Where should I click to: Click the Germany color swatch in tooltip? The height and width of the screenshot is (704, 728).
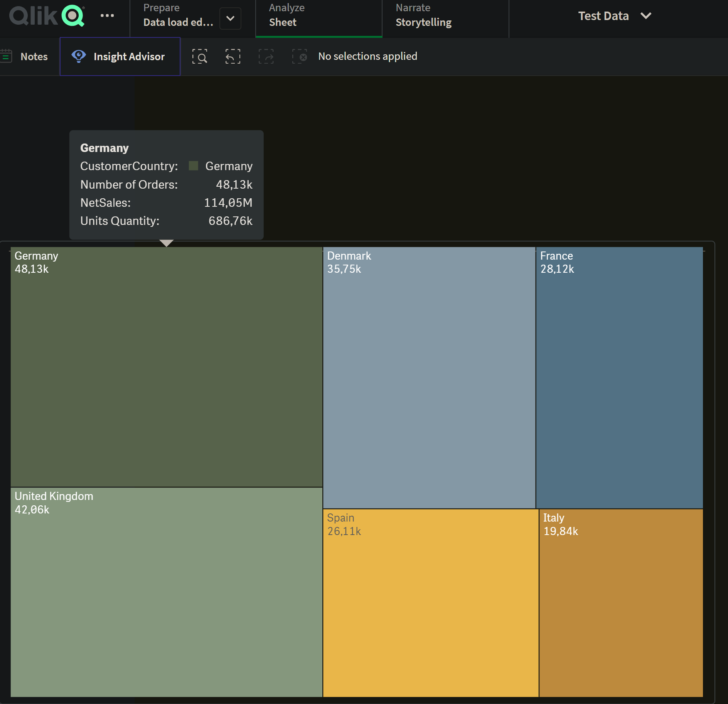(194, 166)
